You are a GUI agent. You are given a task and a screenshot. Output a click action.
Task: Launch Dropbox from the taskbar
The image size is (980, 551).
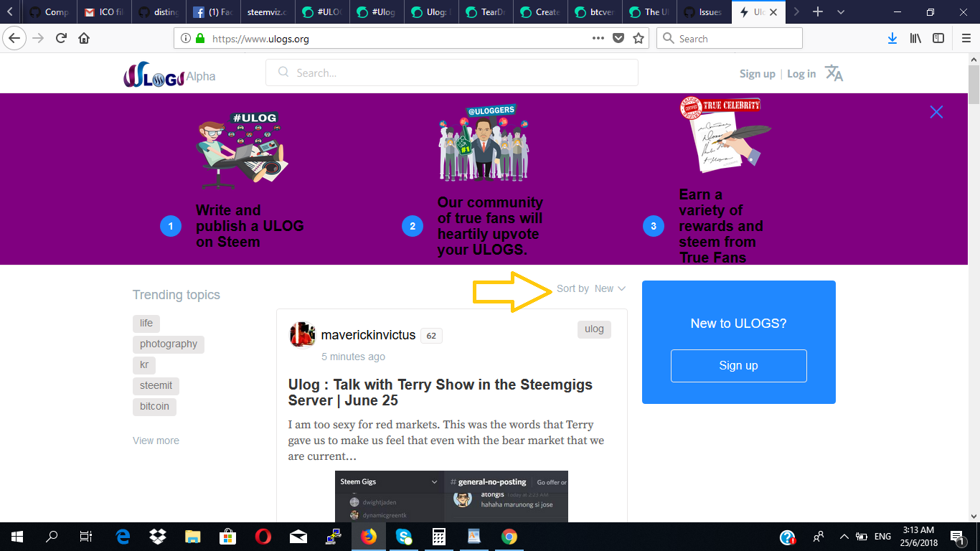point(158,537)
